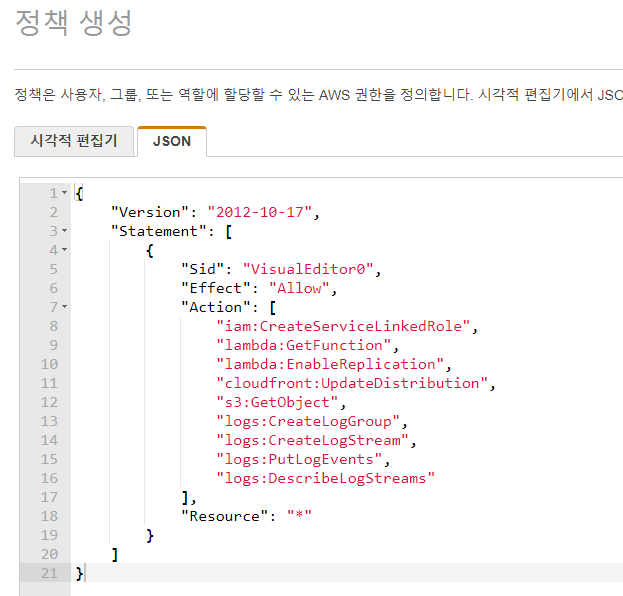Click the "2012-10-17" value
The height and width of the screenshot is (596, 623).
(259, 212)
